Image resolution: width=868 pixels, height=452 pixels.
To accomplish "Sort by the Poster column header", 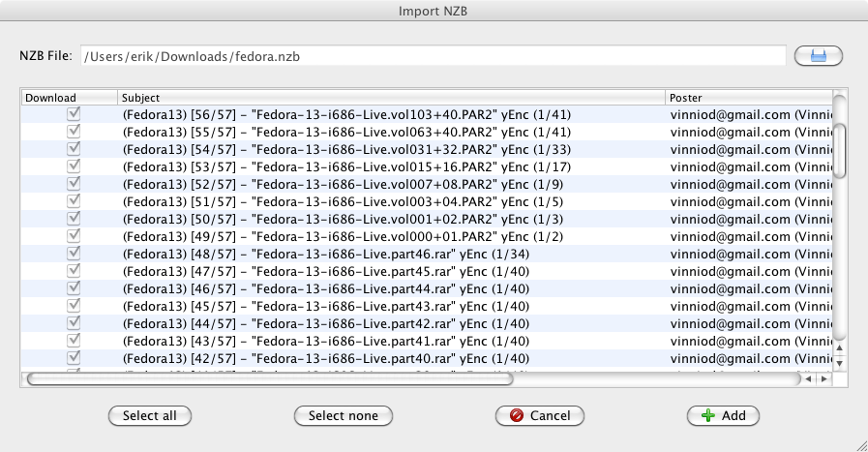I will point(745,98).
